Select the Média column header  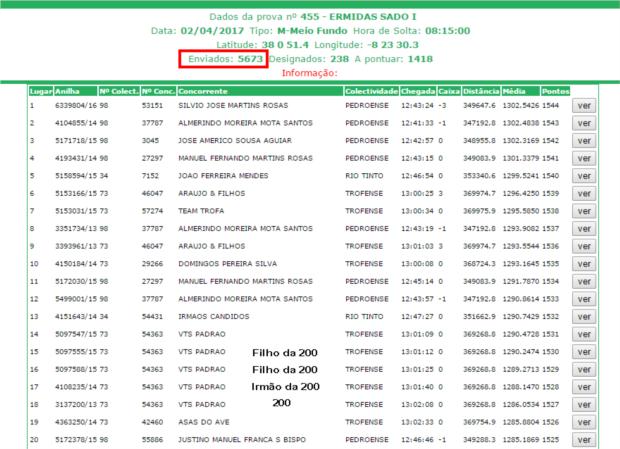[x=517, y=90]
